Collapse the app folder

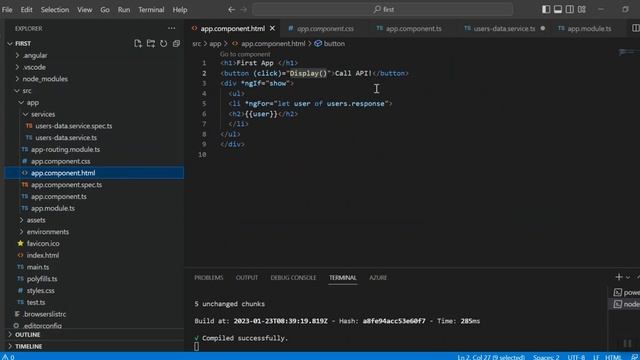33,102
